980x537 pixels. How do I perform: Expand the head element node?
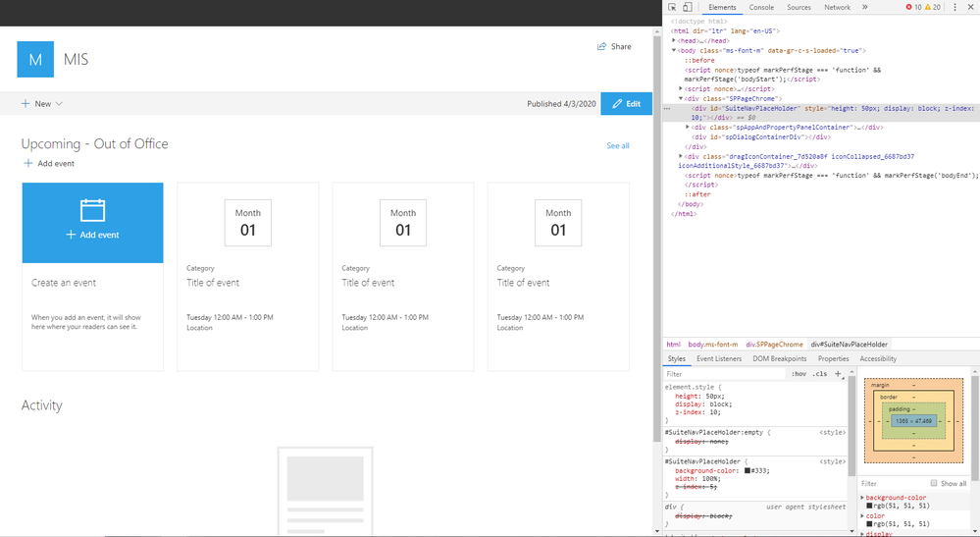[674, 40]
